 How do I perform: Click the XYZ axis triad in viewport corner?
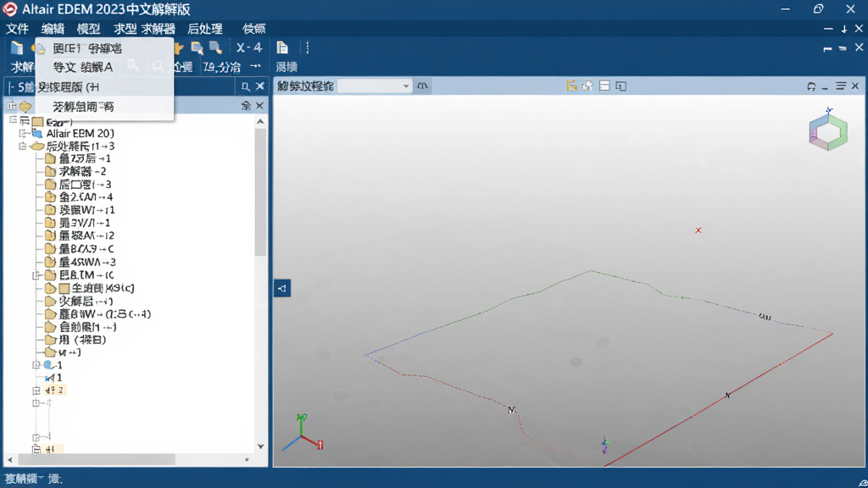click(303, 433)
